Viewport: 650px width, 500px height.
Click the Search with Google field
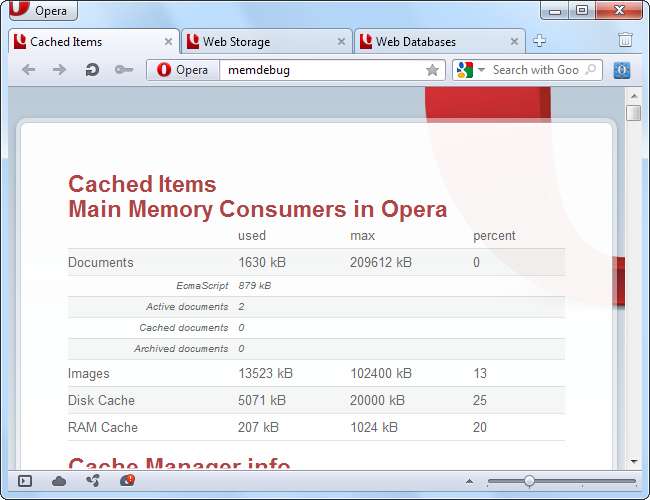coord(535,70)
